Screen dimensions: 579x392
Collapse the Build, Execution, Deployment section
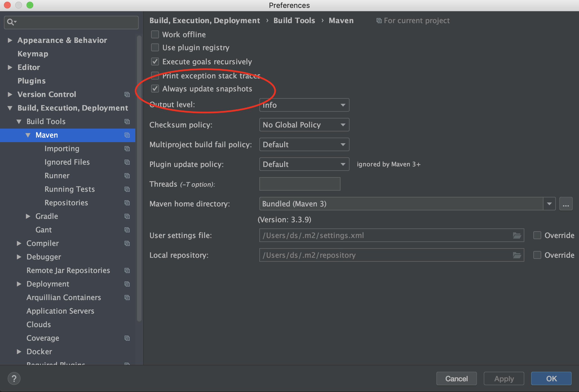point(10,108)
